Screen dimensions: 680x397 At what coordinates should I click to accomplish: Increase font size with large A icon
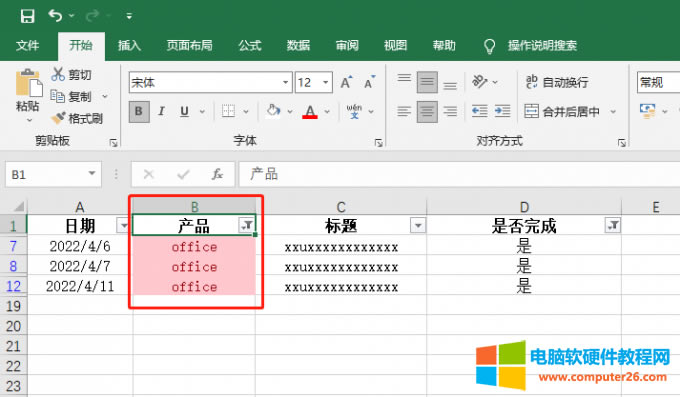point(346,82)
